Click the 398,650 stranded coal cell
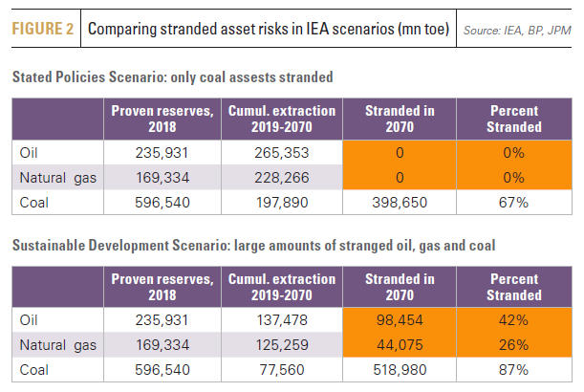 [x=400, y=202]
